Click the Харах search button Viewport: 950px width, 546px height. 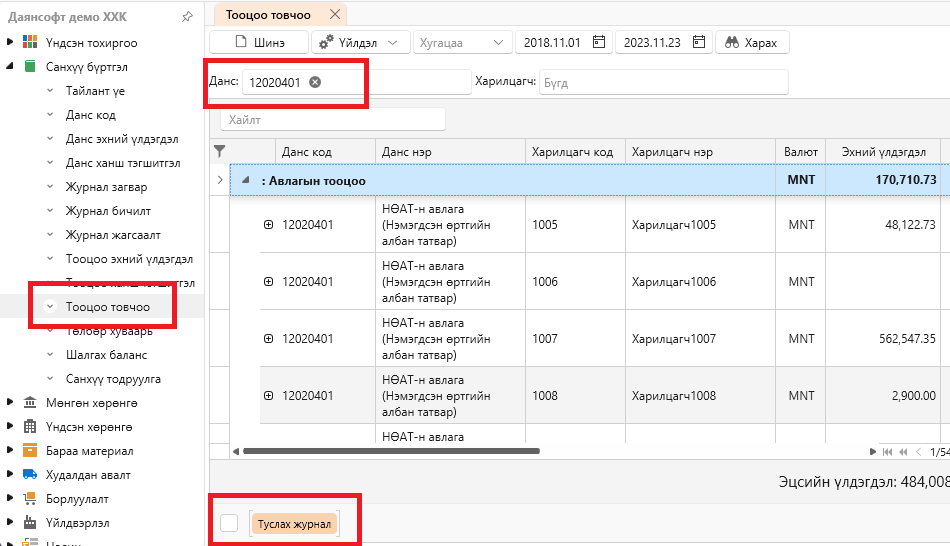[x=752, y=42]
